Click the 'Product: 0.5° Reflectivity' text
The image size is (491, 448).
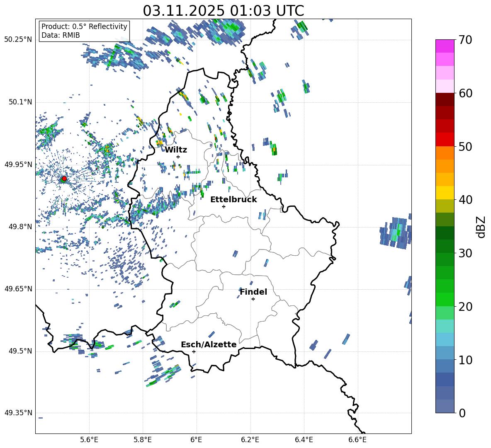click(84, 26)
